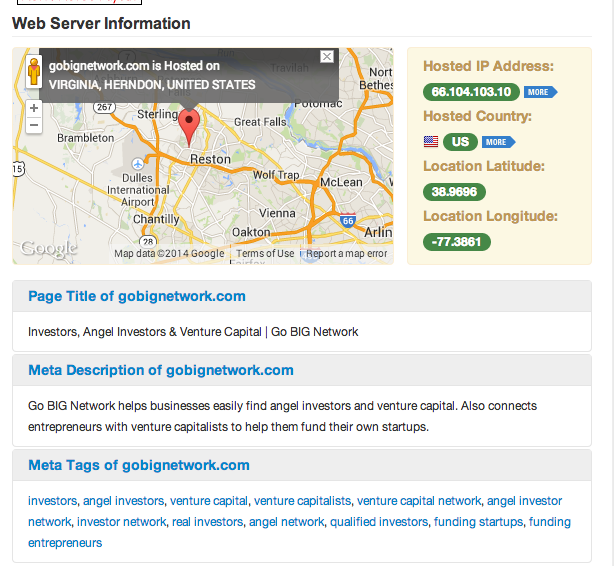This screenshot has height=566, width=614.
Task: Zoom out on the map with minus button
Action: pyautogui.click(x=34, y=125)
